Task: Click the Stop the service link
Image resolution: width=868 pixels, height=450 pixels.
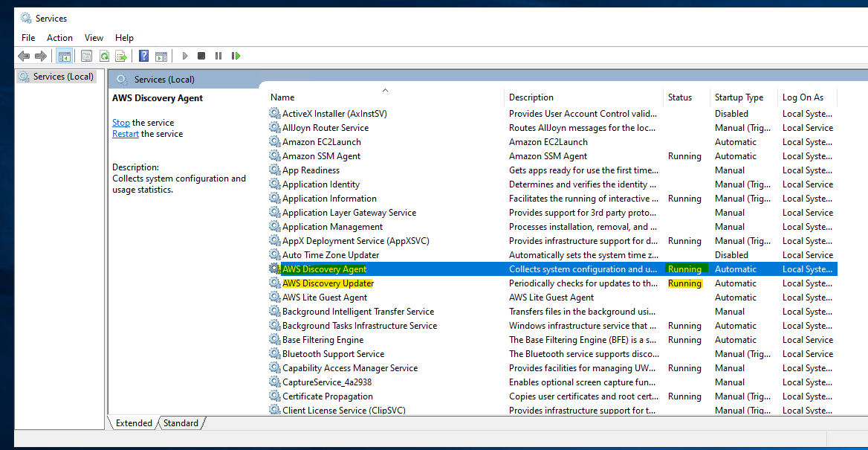Action: [121, 123]
